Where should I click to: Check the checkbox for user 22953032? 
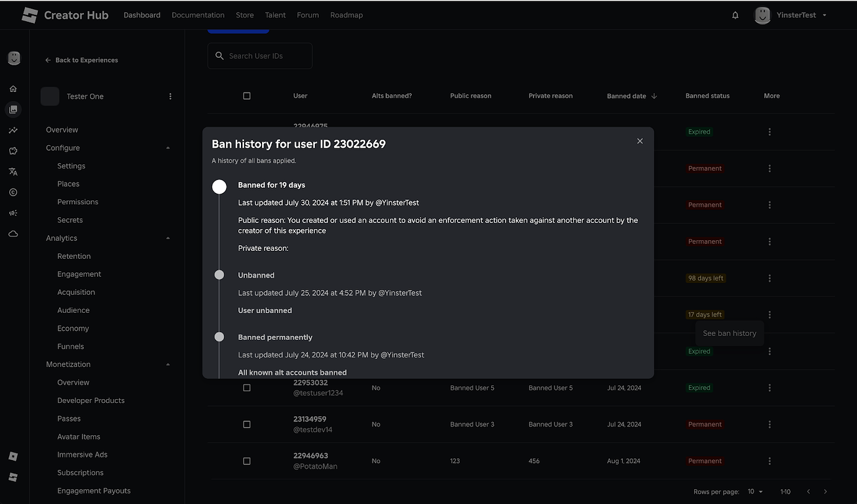pos(247,387)
